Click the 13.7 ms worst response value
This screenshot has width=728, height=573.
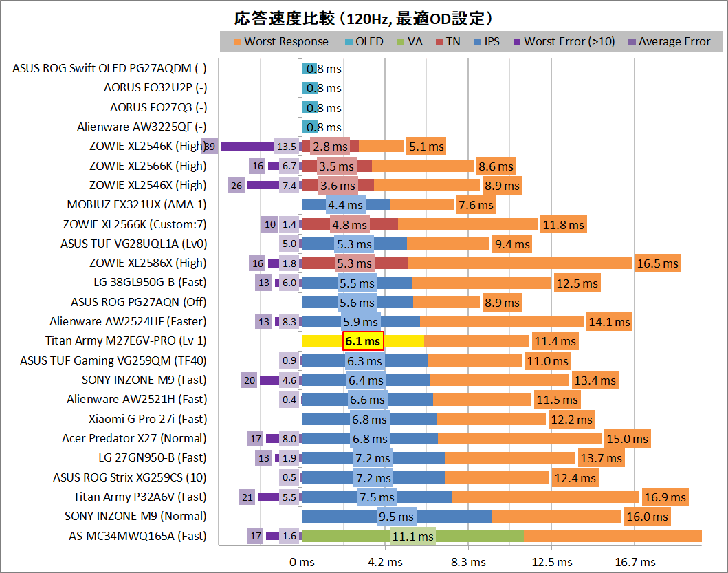click(x=602, y=458)
